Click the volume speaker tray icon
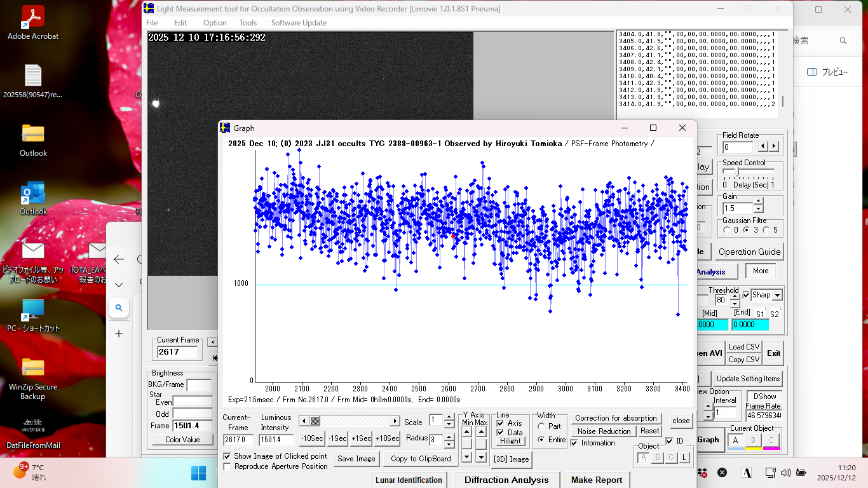Image resolution: width=868 pixels, height=488 pixels. click(x=785, y=473)
